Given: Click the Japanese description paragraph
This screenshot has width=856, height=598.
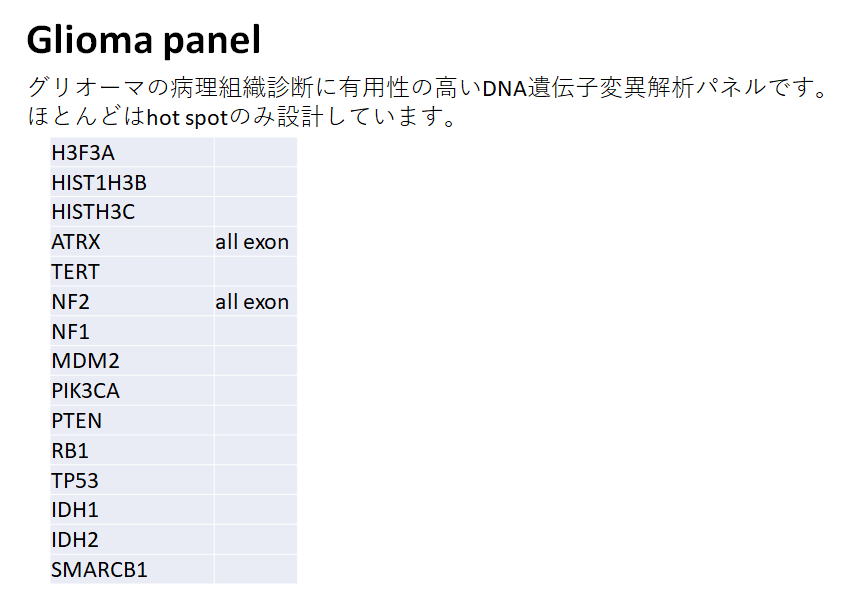Looking at the screenshot, I should click(x=428, y=102).
